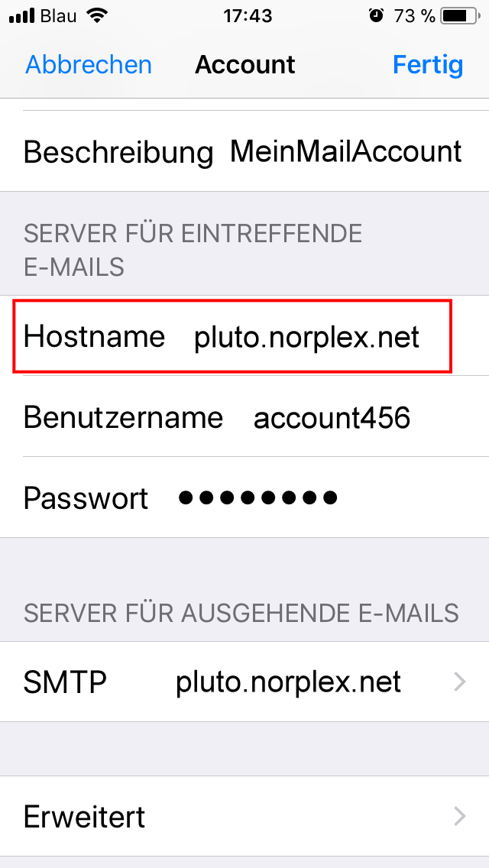Image resolution: width=489 pixels, height=868 pixels.
Task: Tap the alarm clock status icon
Action: pyautogui.click(x=376, y=15)
